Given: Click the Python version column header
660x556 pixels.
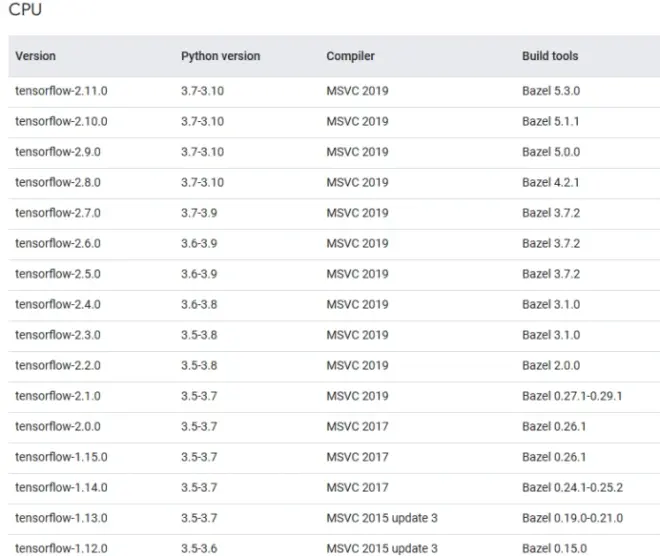Looking at the screenshot, I should pos(221,56).
